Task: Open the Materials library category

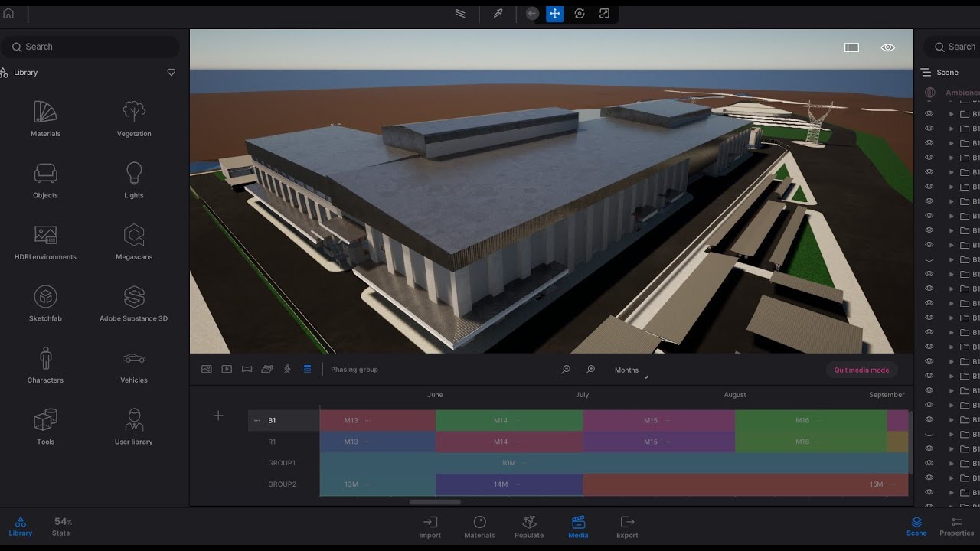Action: pos(45,119)
